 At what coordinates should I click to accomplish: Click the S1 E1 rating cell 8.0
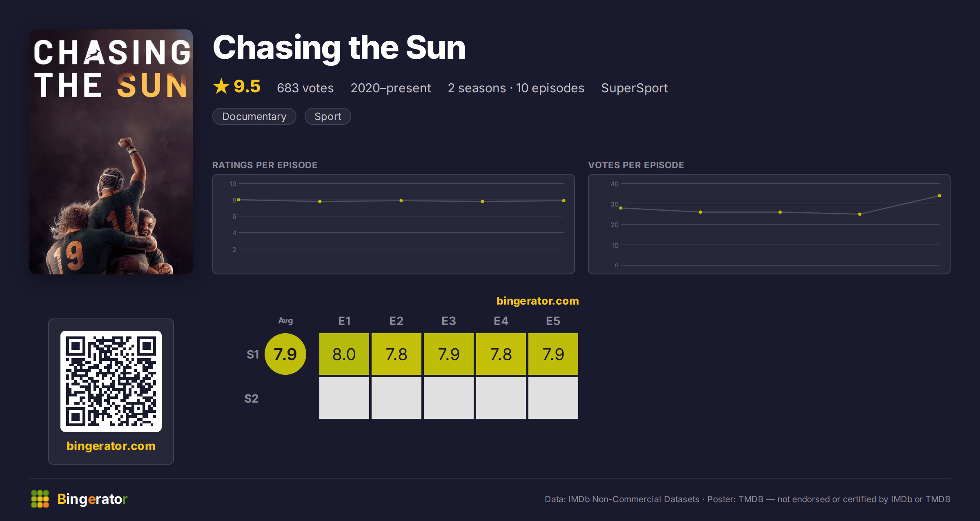[x=344, y=354]
